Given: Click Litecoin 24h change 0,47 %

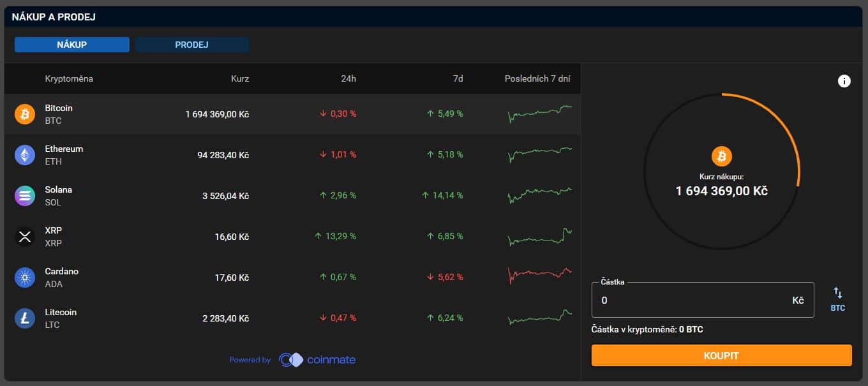Looking at the screenshot, I should 338,318.
